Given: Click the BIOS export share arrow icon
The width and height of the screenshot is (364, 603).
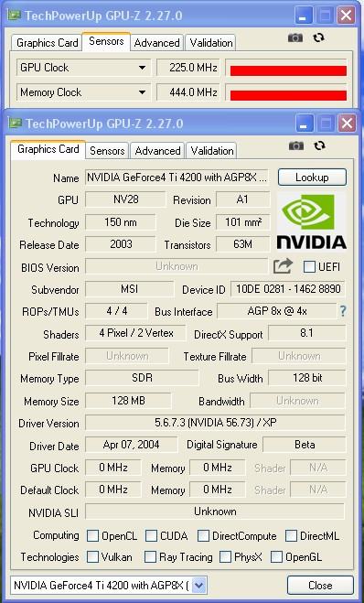Looking at the screenshot, I should (x=283, y=266).
